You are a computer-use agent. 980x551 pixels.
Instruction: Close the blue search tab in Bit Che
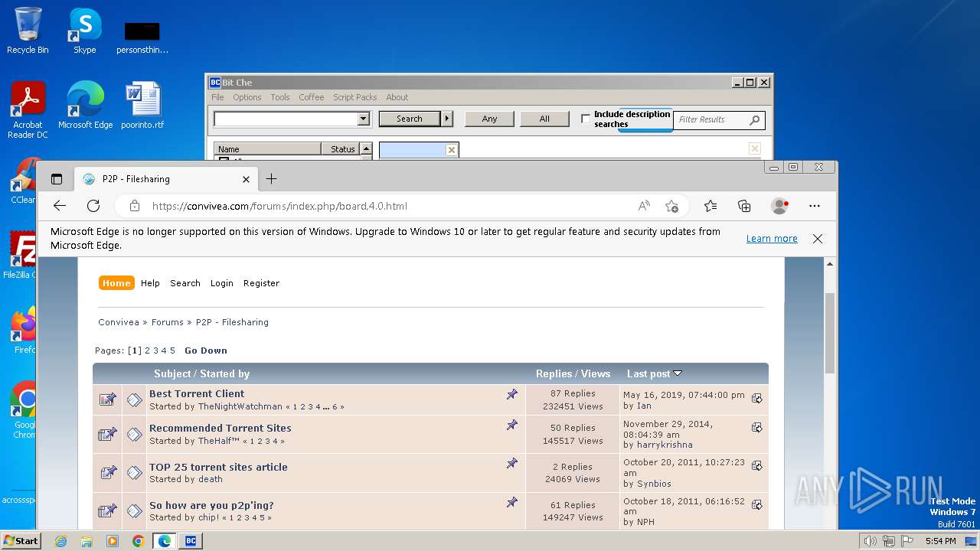[x=451, y=150]
